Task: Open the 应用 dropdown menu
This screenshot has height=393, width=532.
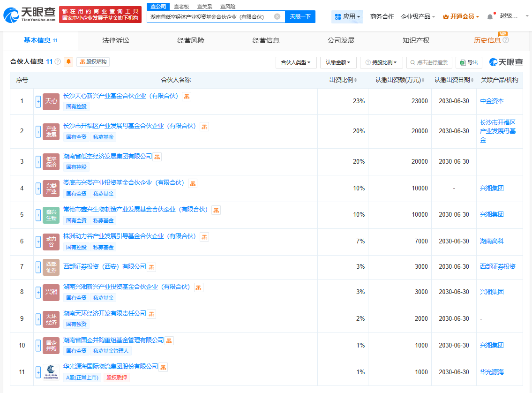Action: click(347, 16)
